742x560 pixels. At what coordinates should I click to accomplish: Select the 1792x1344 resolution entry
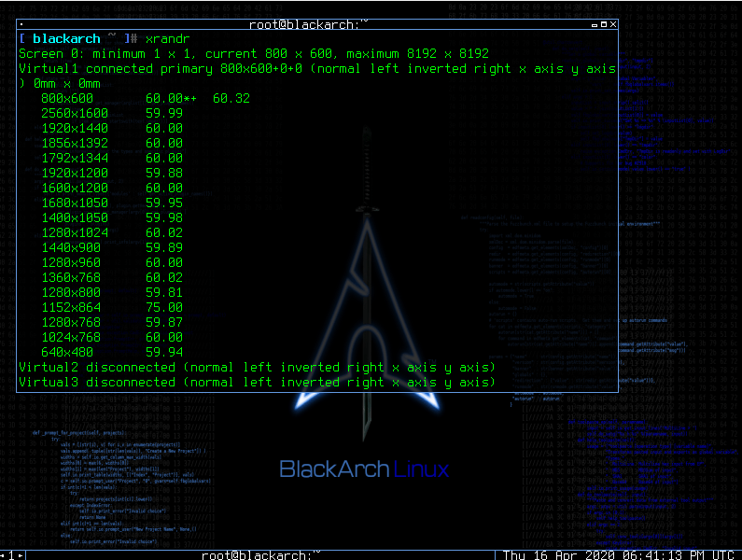(75, 158)
